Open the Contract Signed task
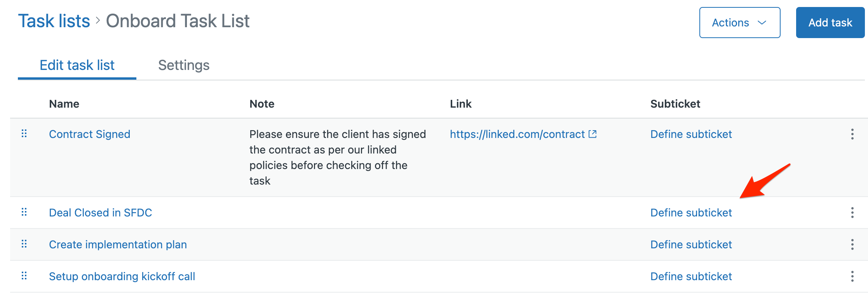 (x=90, y=134)
